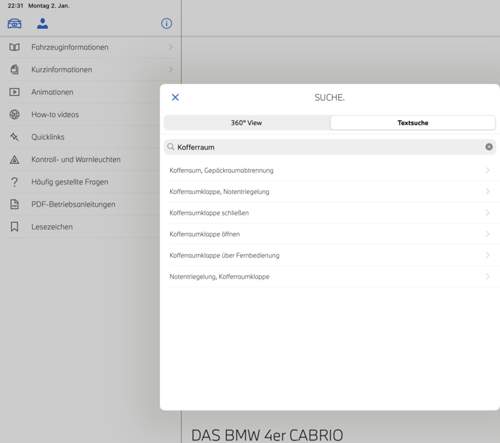Open chevron for Kofferraum, Gepäckraumabtrennung
This screenshot has width=500, height=443.
point(487,170)
